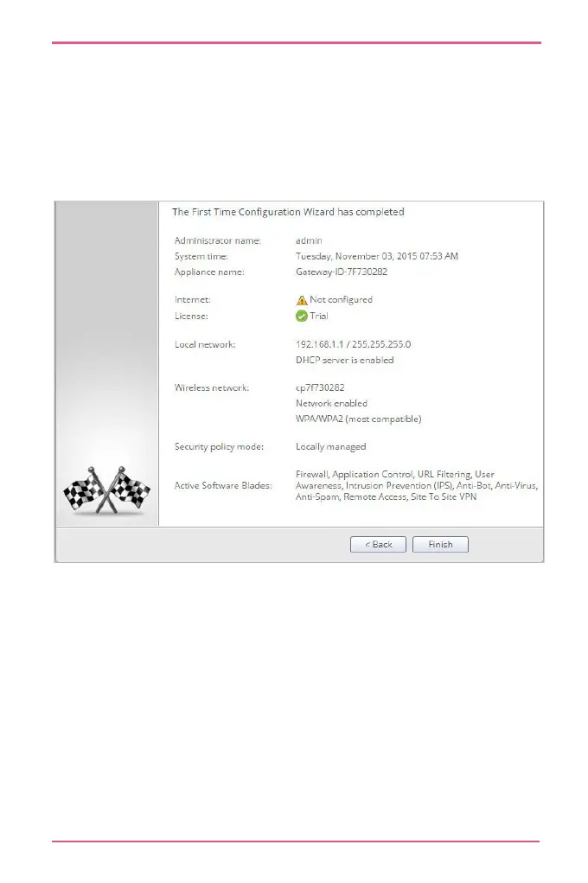Screen dimensions: 588x883
Task: Click the 'Trial' license status text
Action: coord(319,316)
